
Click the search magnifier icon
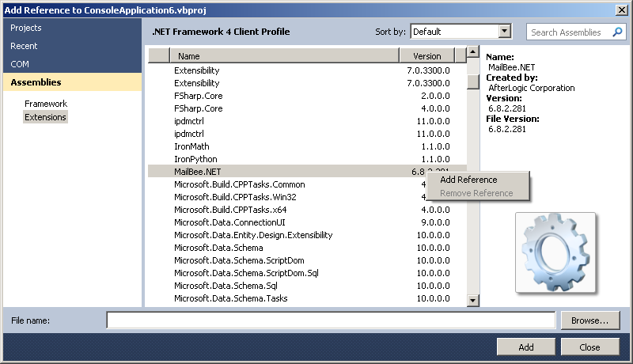point(617,32)
